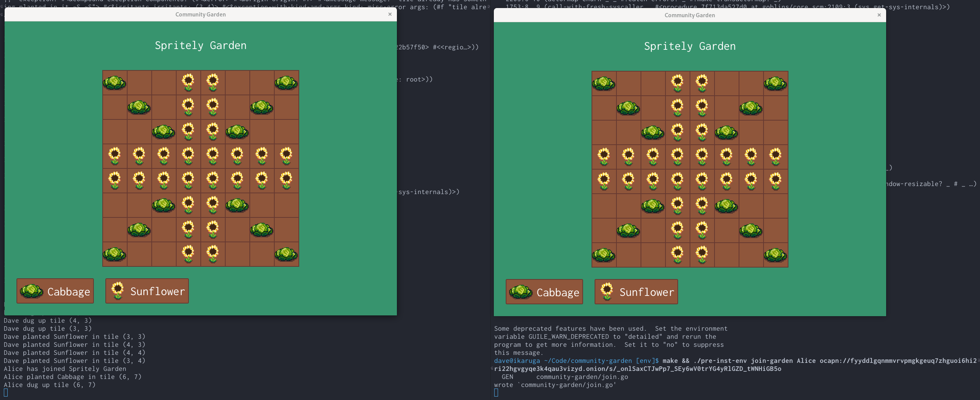Select the Cabbage button in left garden window
The image size is (980, 400).
click(55, 291)
